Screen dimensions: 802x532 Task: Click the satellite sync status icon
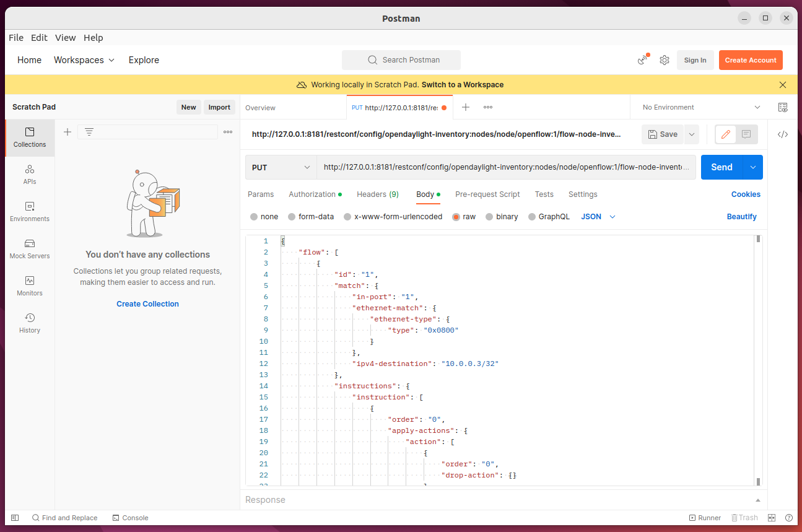pyautogui.click(x=643, y=60)
